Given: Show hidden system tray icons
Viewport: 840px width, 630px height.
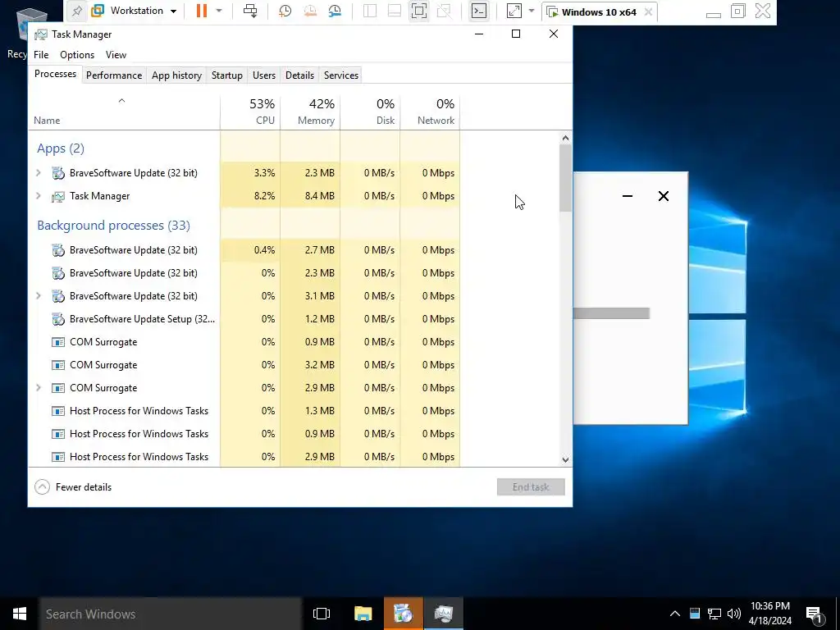Looking at the screenshot, I should (675, 614).
